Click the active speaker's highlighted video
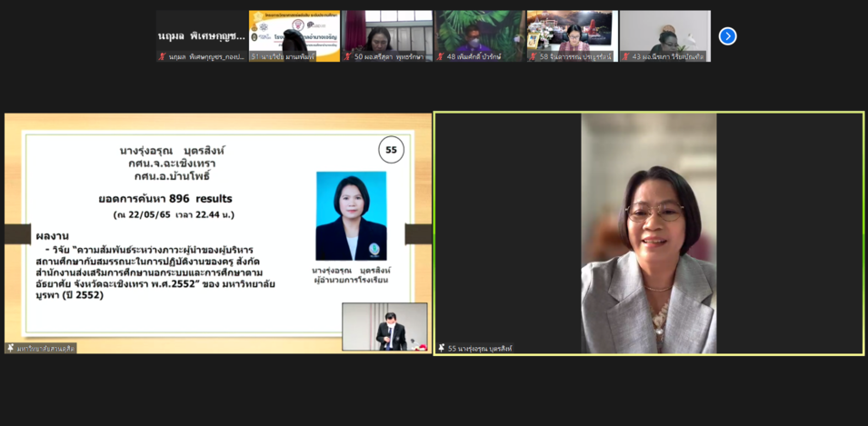868x426 pixels. [x=648, y=232]
